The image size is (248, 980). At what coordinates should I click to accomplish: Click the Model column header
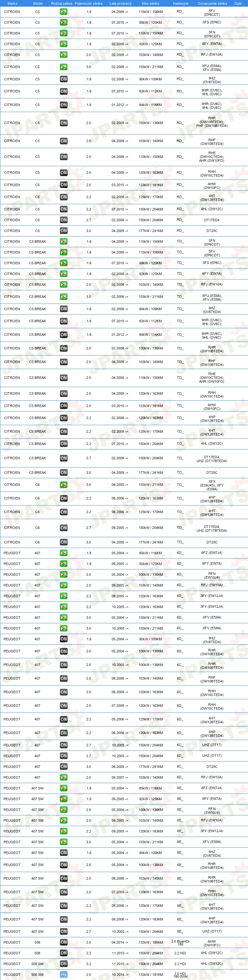click(x=38, y=3)
